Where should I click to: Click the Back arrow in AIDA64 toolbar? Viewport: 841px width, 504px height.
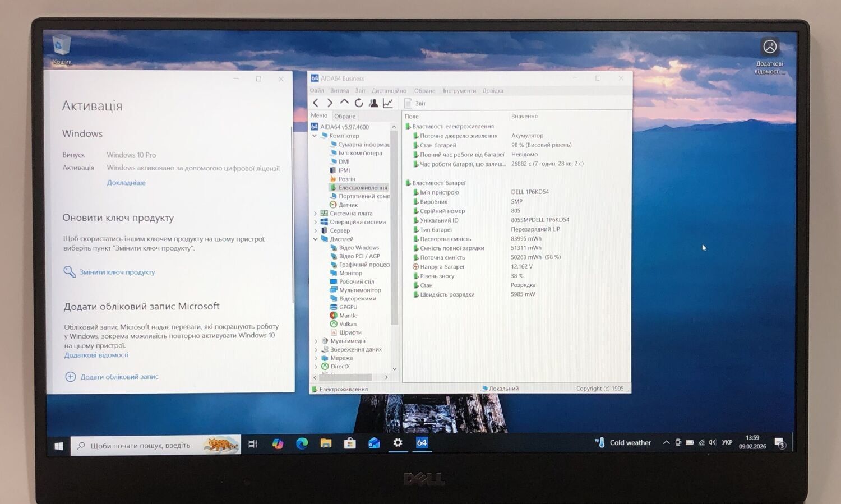[x=316, y=103]
